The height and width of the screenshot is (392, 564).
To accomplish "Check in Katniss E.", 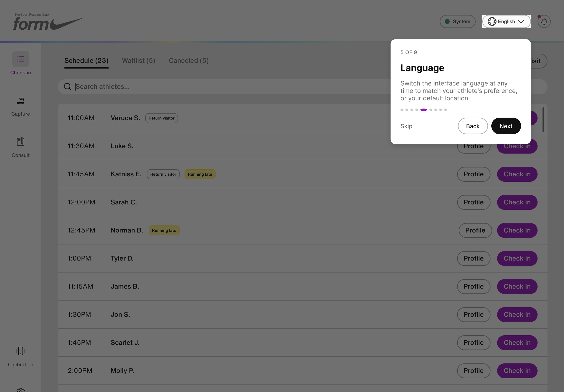I will coord(517,174).
